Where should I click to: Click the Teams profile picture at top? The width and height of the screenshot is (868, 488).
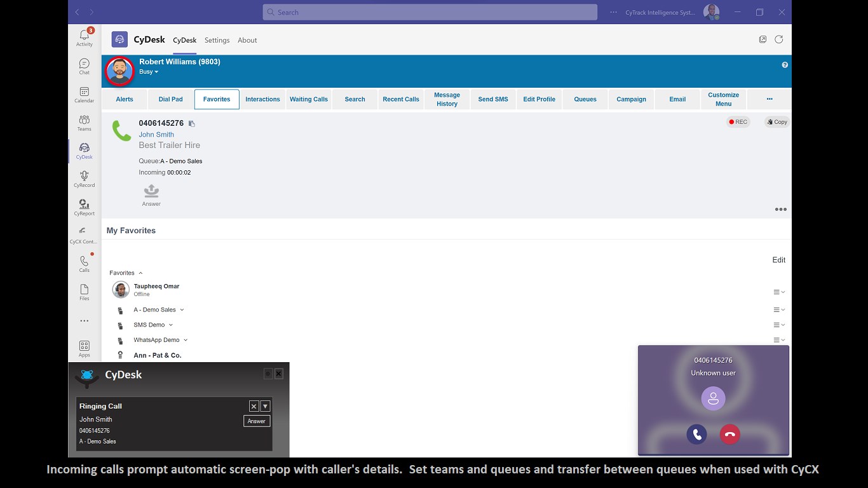(x=711, y=12)
